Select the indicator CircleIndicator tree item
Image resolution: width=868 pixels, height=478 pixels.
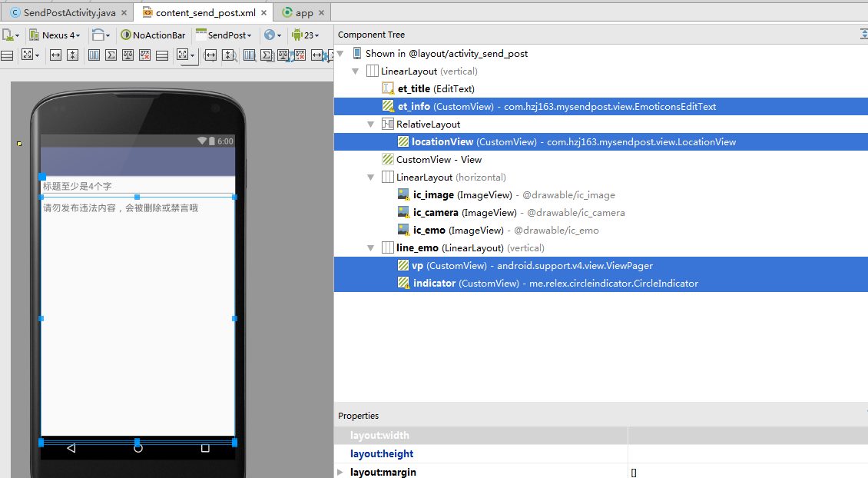point(435,284)
